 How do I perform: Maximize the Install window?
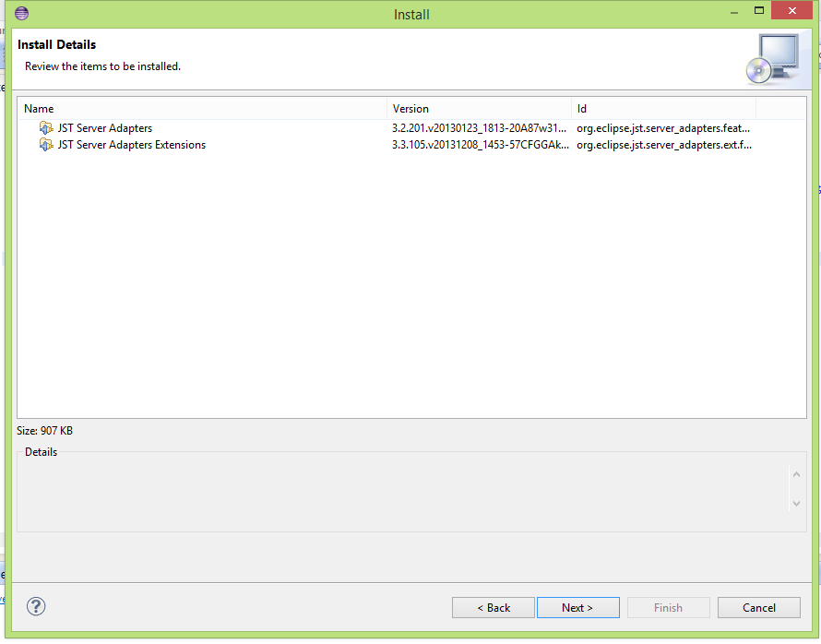click(x=758, y=10)
